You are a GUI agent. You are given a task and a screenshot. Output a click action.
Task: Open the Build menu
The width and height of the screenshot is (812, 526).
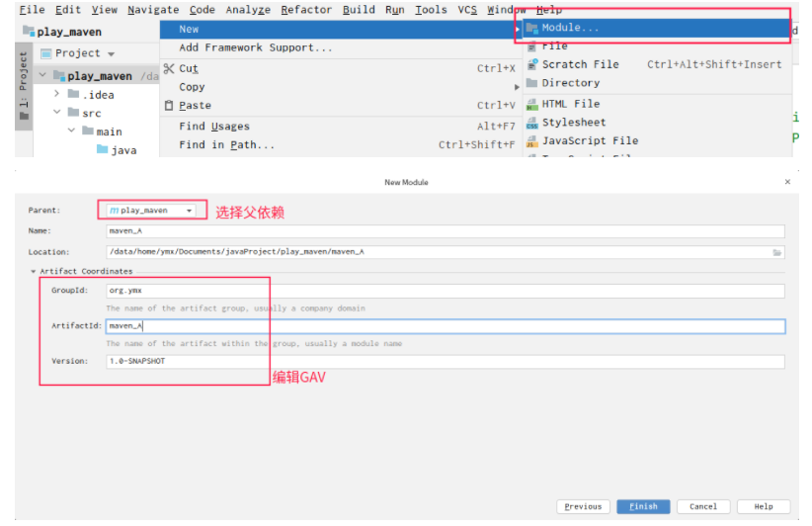pyautogui.click(x=359, y=10)
